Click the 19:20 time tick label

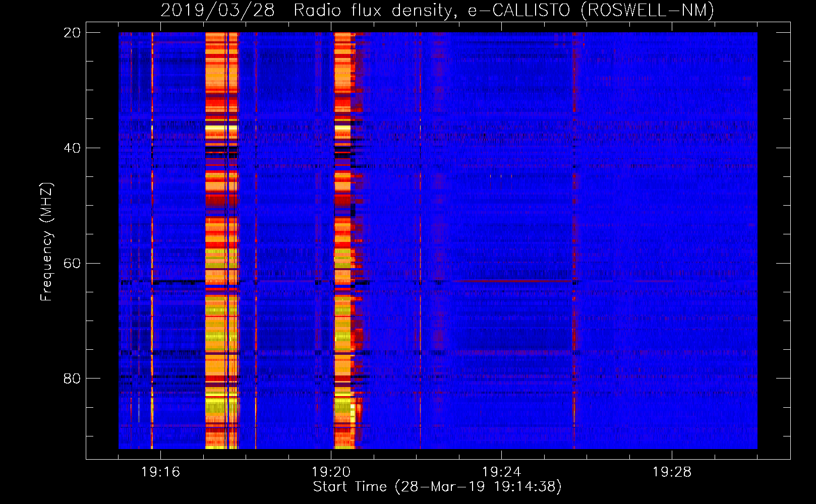(x=331, y=472)
